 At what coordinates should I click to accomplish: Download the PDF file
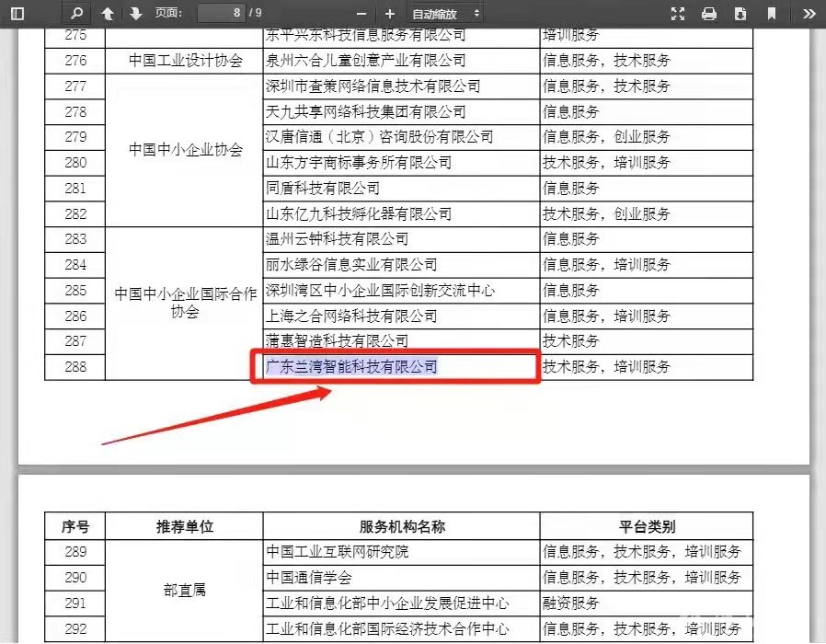coord(740,14)
